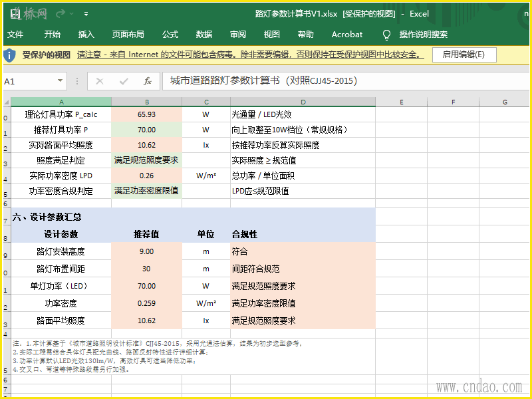Open the Customize Quick Access Toolbar dropdown
532x399 pixels.
86,14
